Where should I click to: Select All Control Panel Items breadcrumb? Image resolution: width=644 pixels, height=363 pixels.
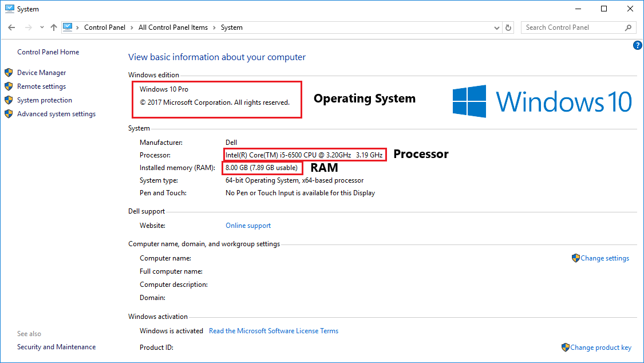(x=173, y=27)
